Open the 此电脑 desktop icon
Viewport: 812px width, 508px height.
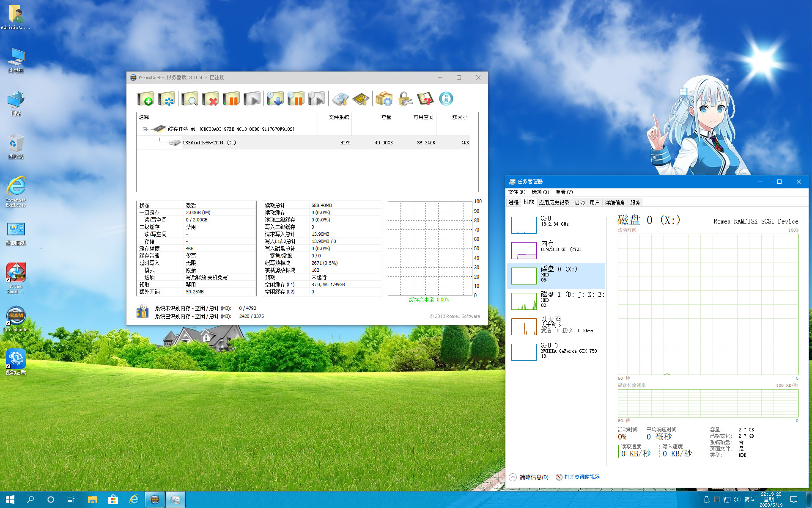tap(16, 61)
